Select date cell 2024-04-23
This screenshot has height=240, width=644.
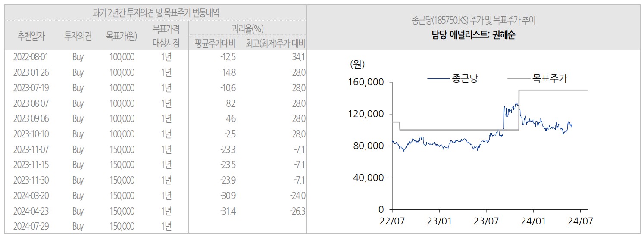click(31, 211)
